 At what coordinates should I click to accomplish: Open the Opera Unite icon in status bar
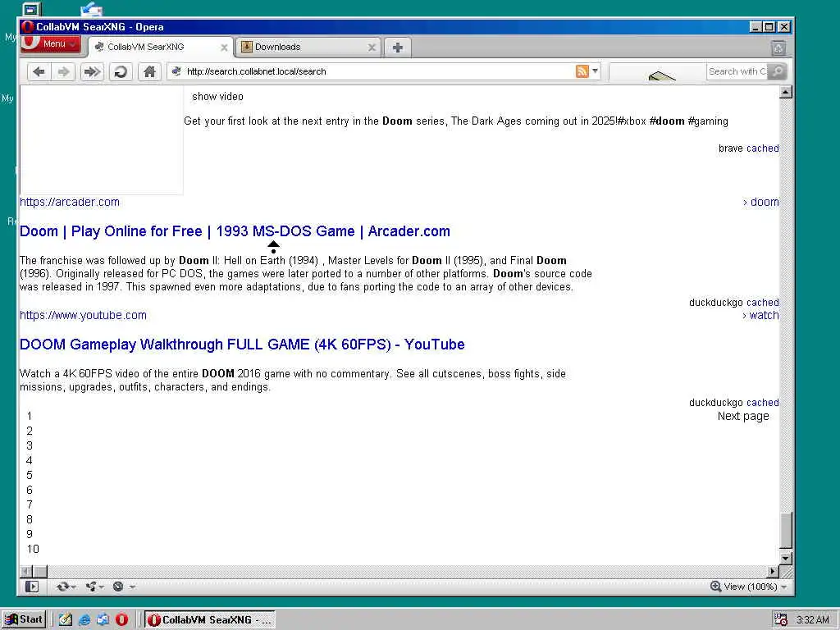pos(90,587)
